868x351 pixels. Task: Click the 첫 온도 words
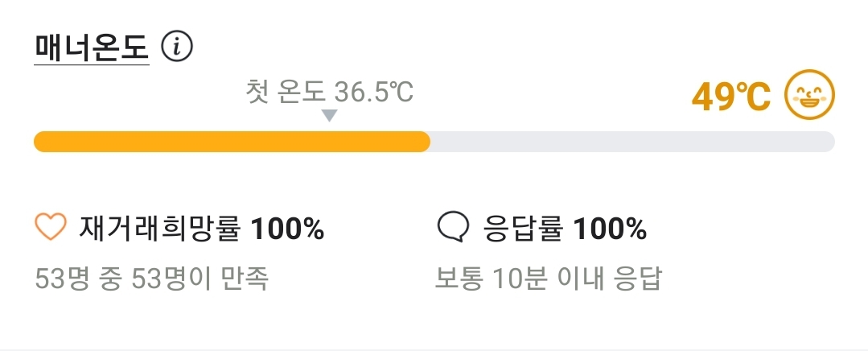coord(285,91)
